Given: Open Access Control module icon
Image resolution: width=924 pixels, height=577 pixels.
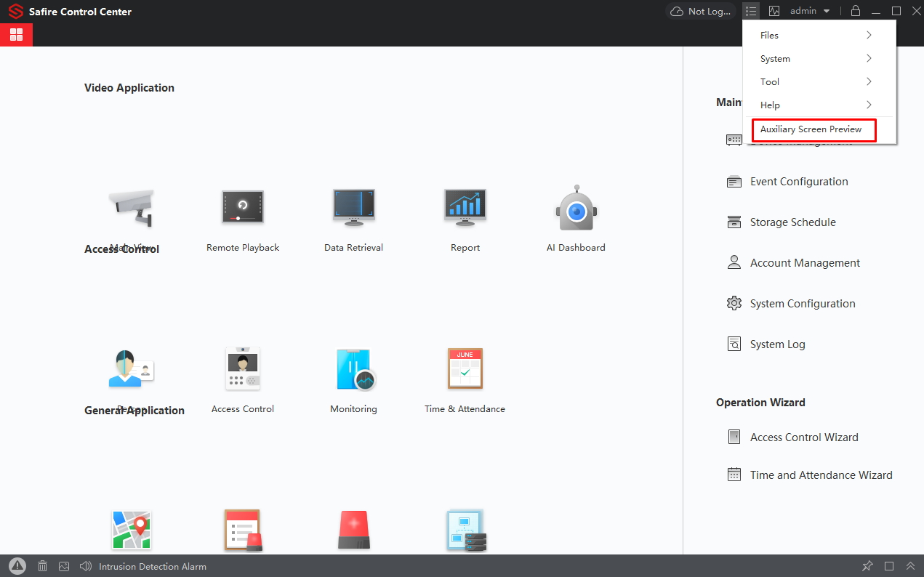Looking at the screenshot, I should coord(243,368).
